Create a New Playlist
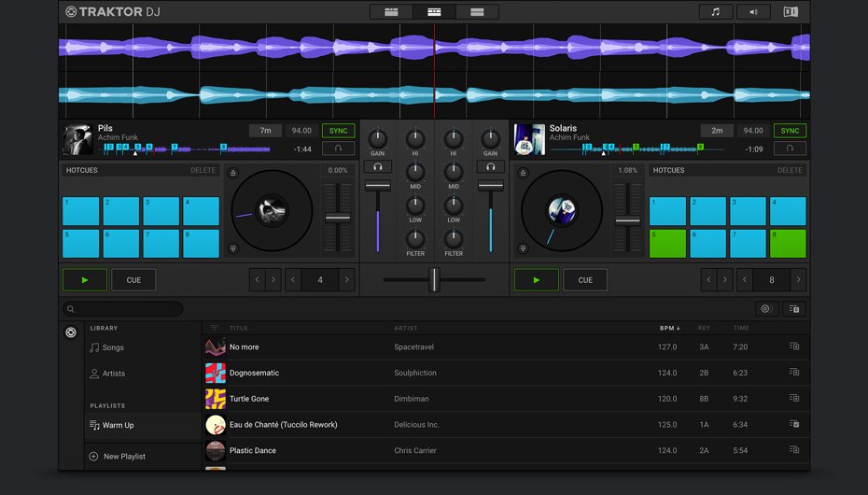The width and height of the screenshot is (868, 495). (x=123, y=457)
